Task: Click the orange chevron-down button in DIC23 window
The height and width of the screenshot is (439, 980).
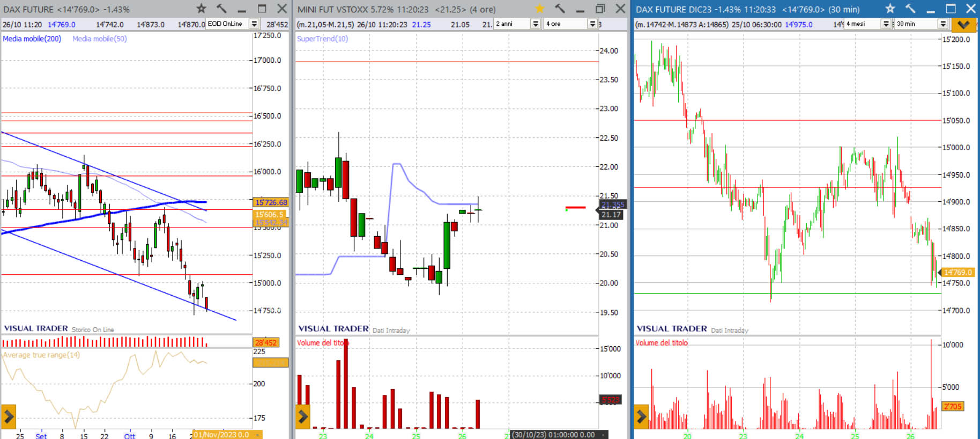Action: pyautogui.click(x=963, y=24)
